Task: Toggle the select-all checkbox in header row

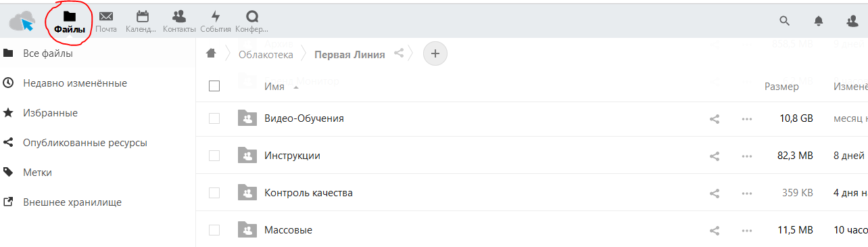Action: [214, 86]
